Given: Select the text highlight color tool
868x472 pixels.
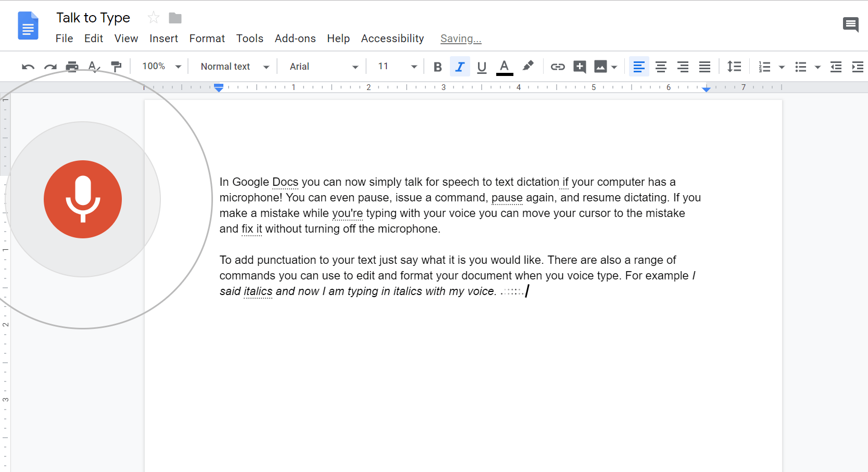Looking at the screenshot, I should point(528,67).
